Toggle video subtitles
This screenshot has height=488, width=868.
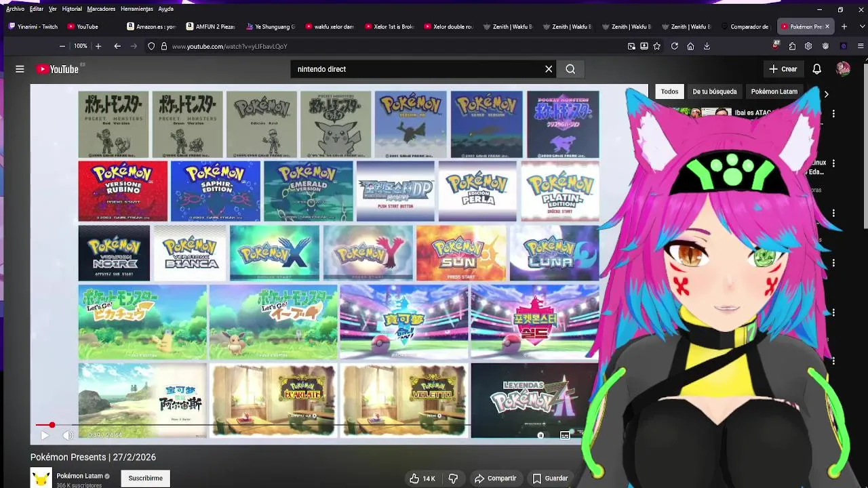click(565, 435)
